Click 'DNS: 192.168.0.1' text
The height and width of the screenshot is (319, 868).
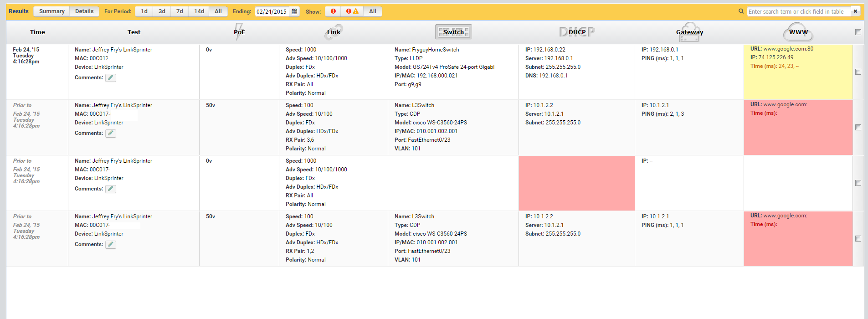point(546,76)
